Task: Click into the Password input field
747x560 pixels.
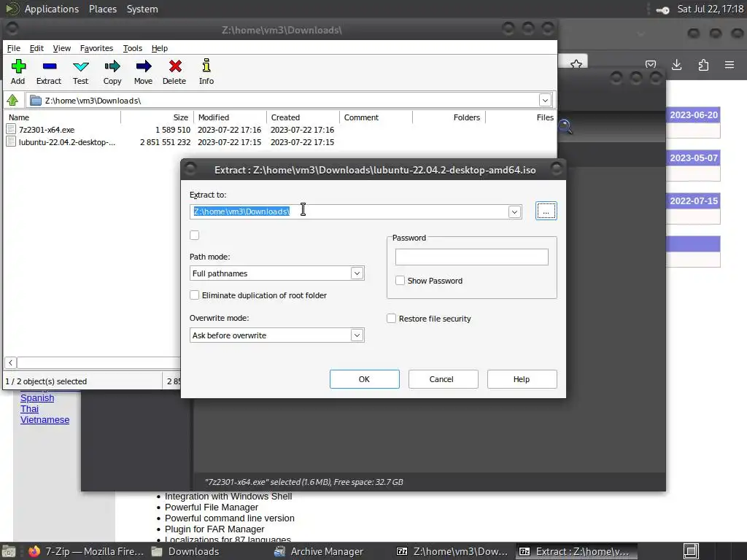Action: 472,257
